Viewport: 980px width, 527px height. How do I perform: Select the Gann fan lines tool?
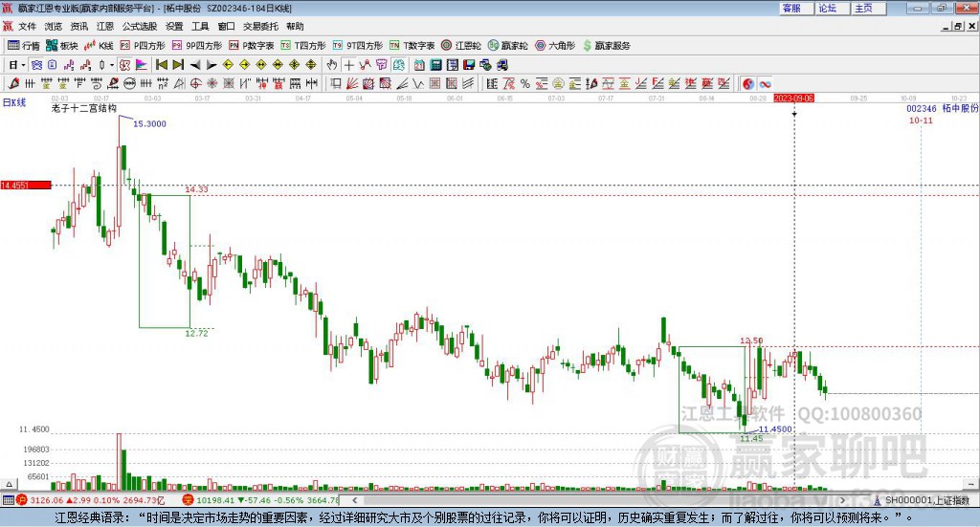point(352,83)
